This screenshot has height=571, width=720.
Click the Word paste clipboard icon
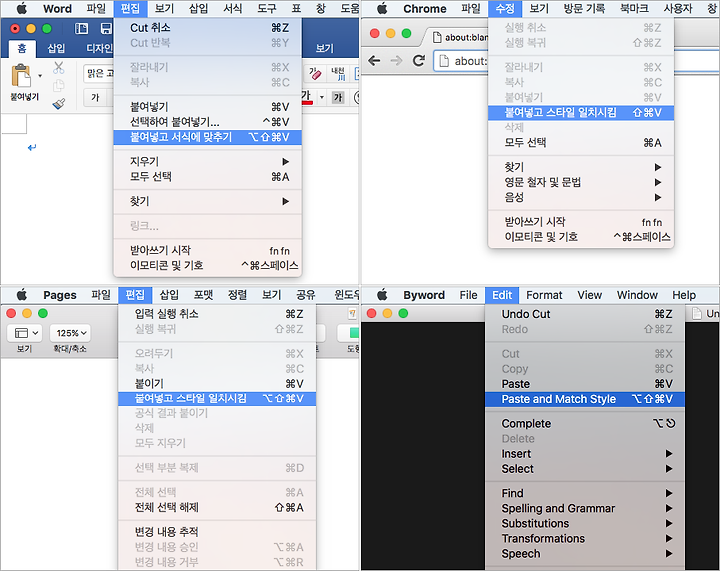click(x=21, y=76)
